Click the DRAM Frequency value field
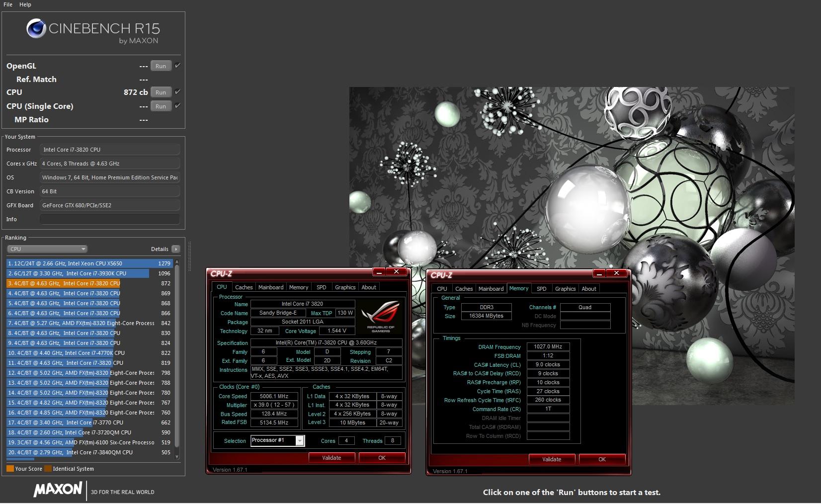The image size is (821, 504). point(548,347)
